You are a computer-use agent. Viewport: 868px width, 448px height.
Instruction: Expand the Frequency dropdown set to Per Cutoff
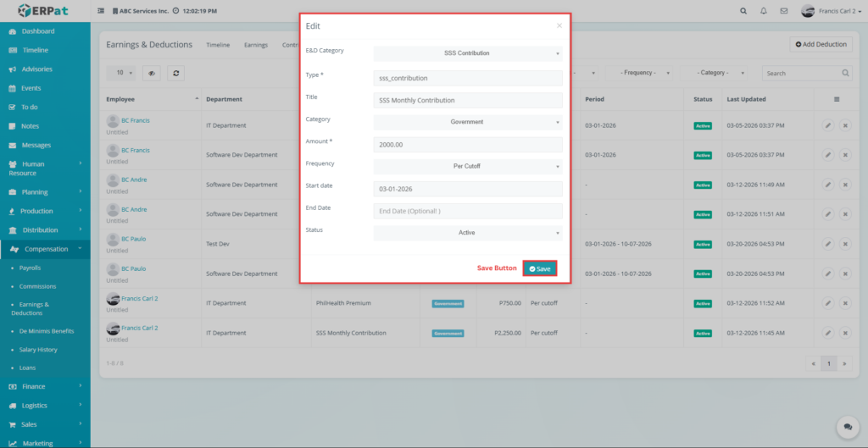pos(468,166)
